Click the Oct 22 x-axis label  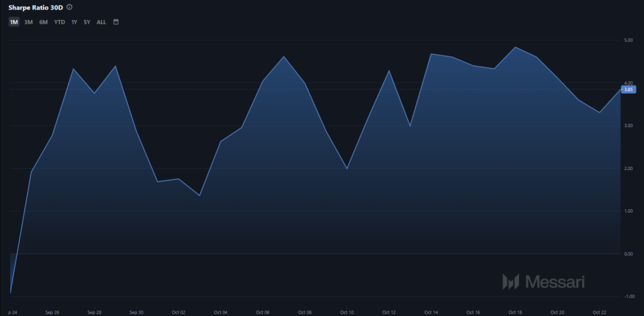(x=599, y=312)
